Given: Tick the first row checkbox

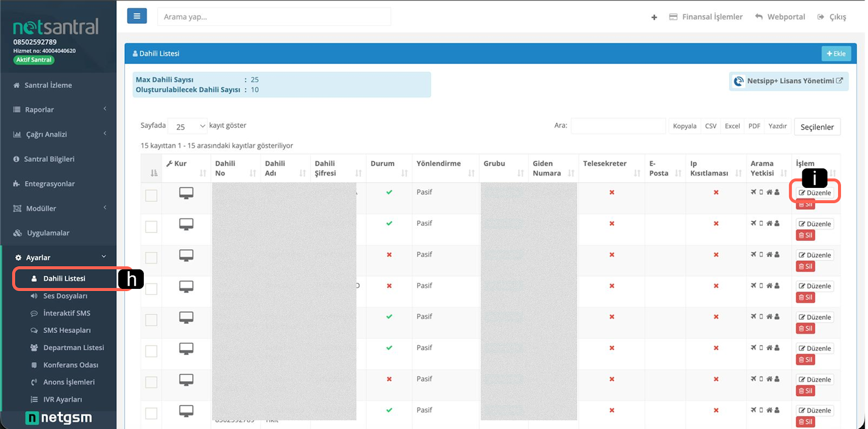Looking at the screenshot, I should [151, 195].
